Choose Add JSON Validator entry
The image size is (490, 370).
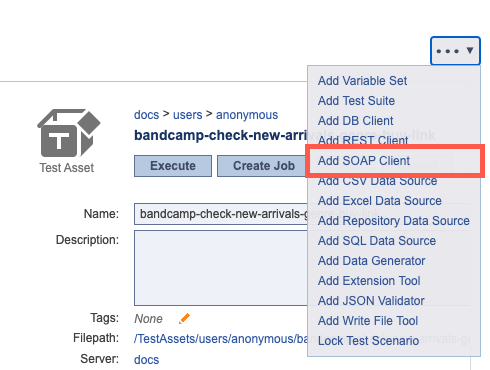click(371, 301)
